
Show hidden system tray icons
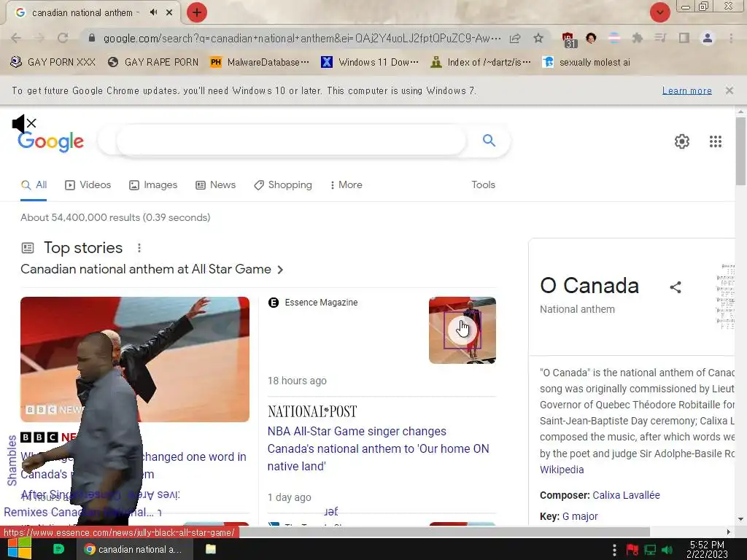click(x=614, y=550)
